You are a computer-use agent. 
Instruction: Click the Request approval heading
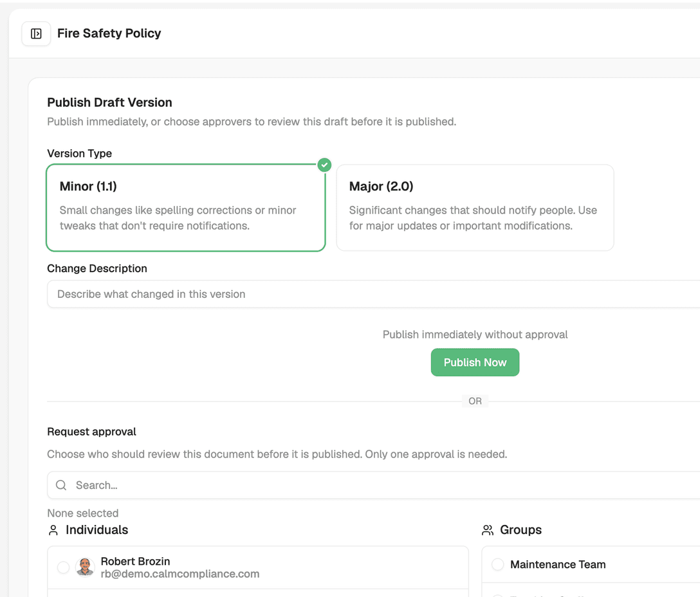91,432
